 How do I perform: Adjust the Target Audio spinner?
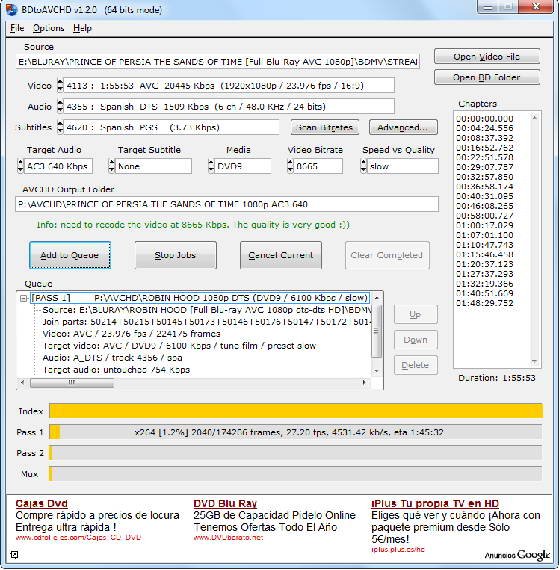pyautogui.click(x=20, y=166)
